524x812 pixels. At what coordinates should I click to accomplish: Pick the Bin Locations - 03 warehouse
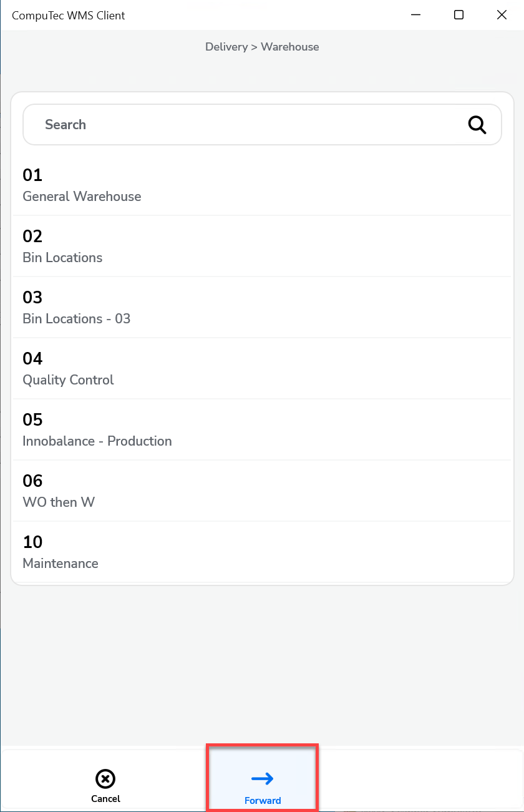262,307
